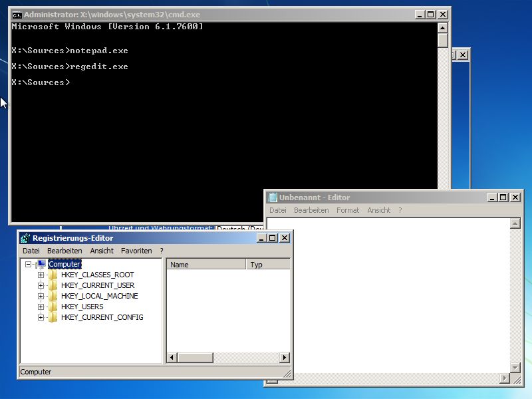Screen dimensions: 532x399
Task: Sort registry values by the Typ column header
Action: coord(269,264)
